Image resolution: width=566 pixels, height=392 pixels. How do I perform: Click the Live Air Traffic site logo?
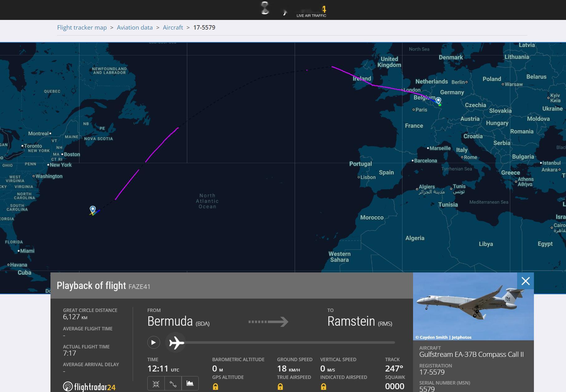293,9
